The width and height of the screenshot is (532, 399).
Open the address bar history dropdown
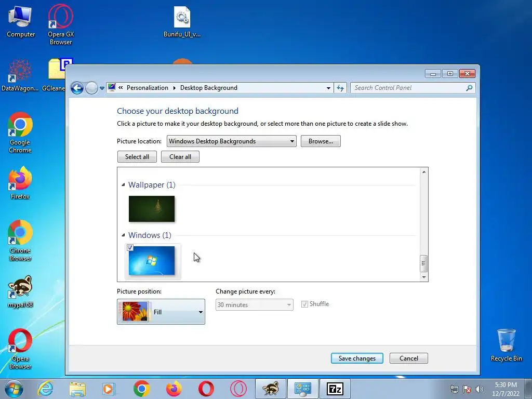click(328, 88)
